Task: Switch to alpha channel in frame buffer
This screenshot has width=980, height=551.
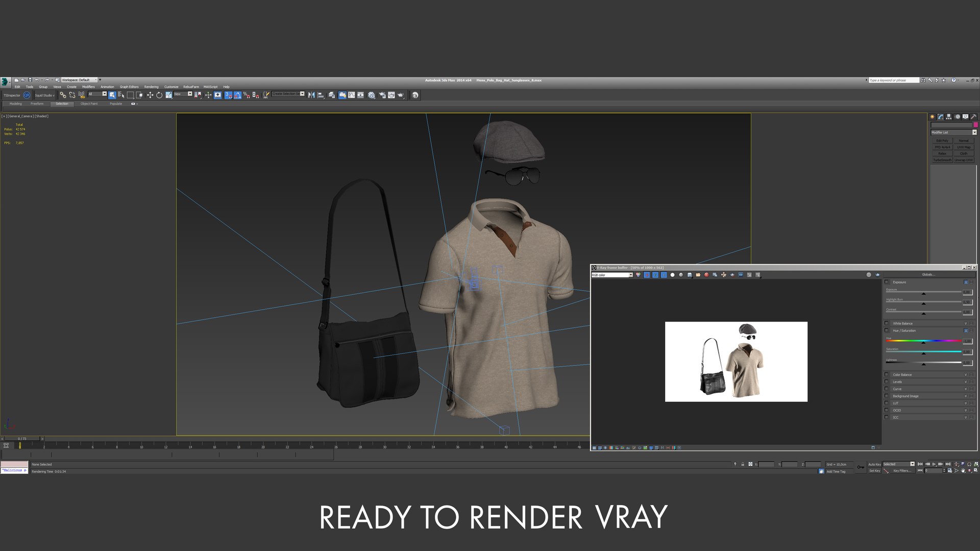Action: point(672,275)
